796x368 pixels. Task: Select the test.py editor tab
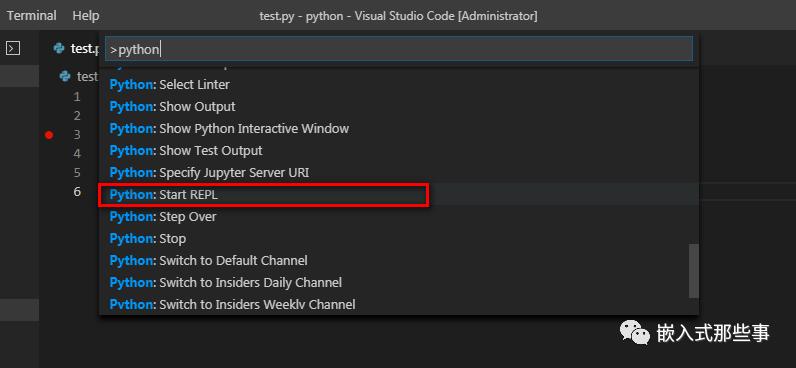(76, 49)
